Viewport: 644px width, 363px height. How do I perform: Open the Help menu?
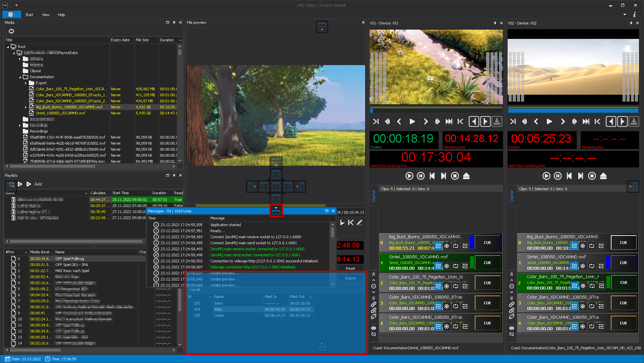pyautogui.click(x=61, y=15)
